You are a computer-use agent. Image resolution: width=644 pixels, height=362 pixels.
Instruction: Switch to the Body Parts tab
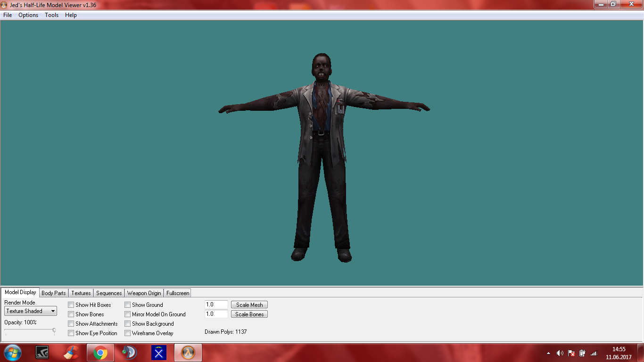pos(54,293)
